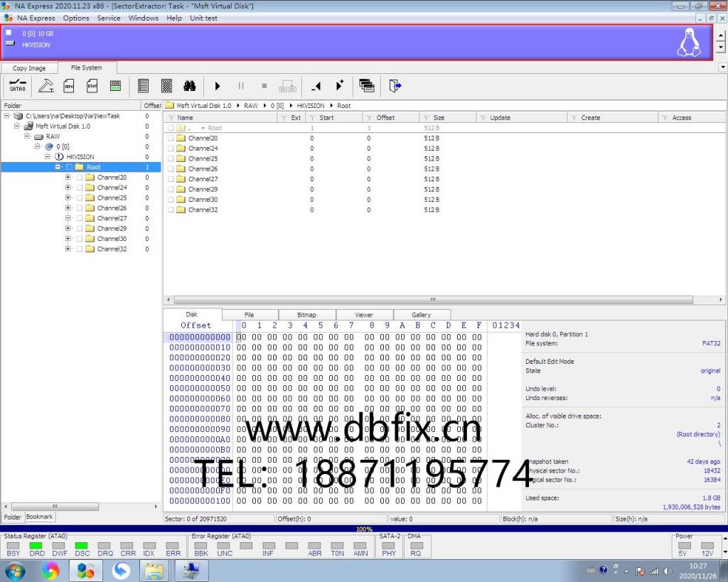Click the volume speaker tray icon
728x582 pixels.
[x=668, y=571]
